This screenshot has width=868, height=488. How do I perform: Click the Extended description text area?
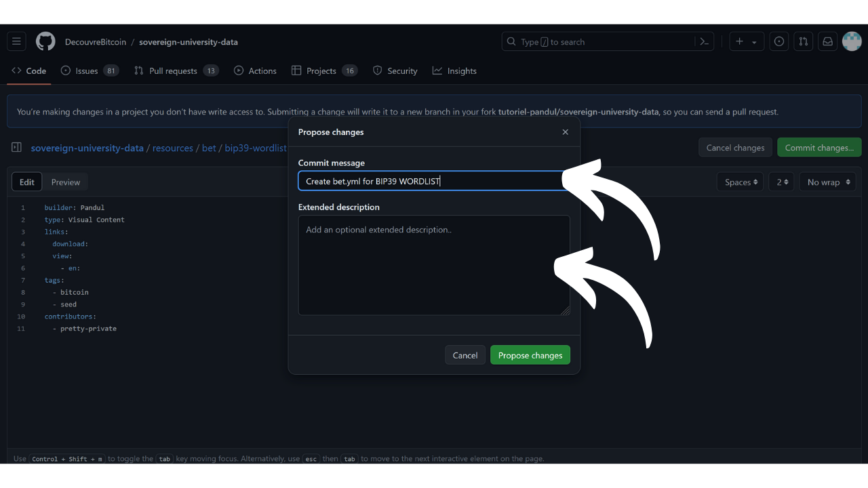434,265
